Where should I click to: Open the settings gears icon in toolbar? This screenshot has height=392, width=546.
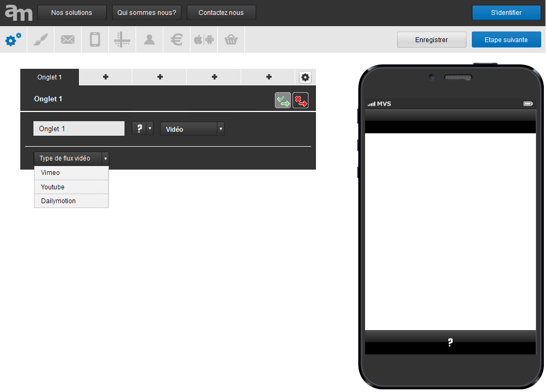(13, 40)
